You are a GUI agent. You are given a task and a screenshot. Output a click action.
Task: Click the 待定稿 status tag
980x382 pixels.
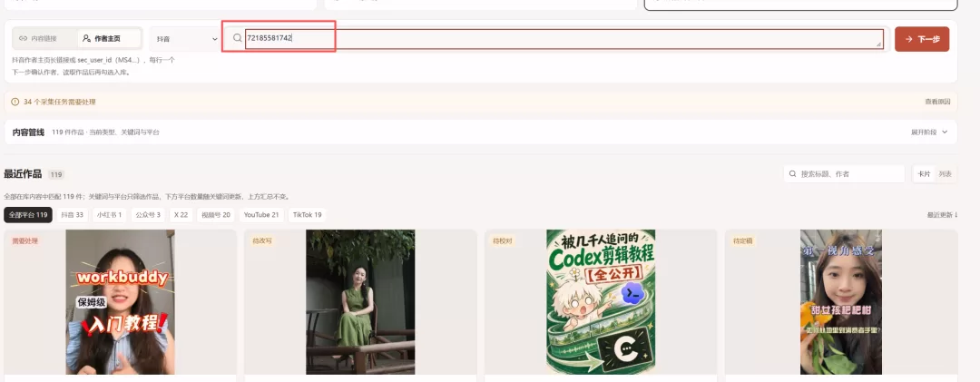point(742,240)
